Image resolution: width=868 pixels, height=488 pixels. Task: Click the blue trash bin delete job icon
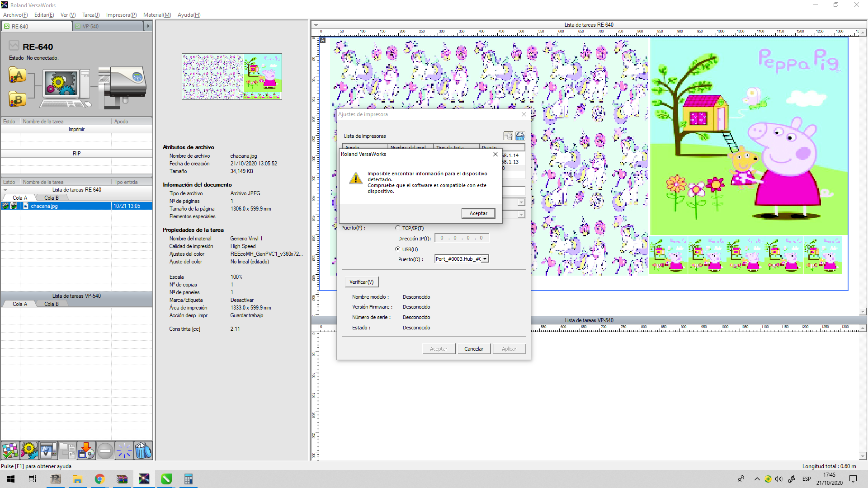point(143,450)
